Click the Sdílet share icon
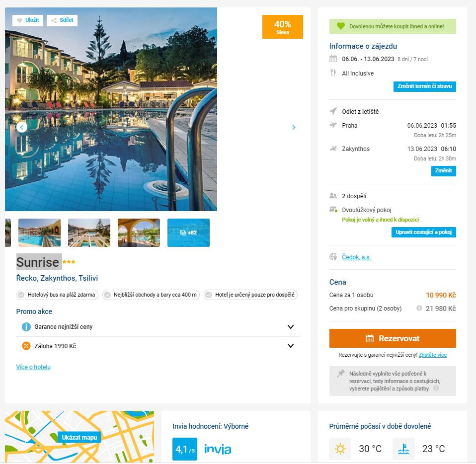The image size is (476, 464). (x=54, y=20)
